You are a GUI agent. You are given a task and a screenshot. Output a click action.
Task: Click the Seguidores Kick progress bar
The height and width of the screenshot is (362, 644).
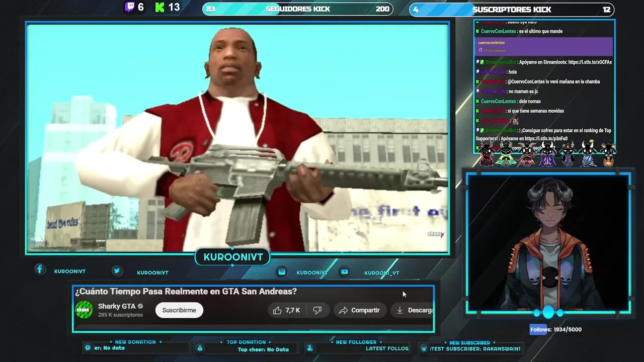tap(298, 9)
